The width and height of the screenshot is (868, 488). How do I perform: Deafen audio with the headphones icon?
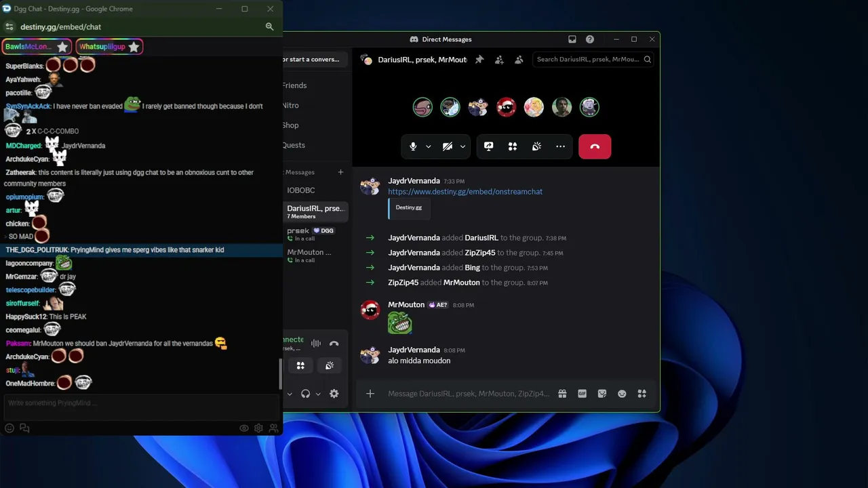305,394
